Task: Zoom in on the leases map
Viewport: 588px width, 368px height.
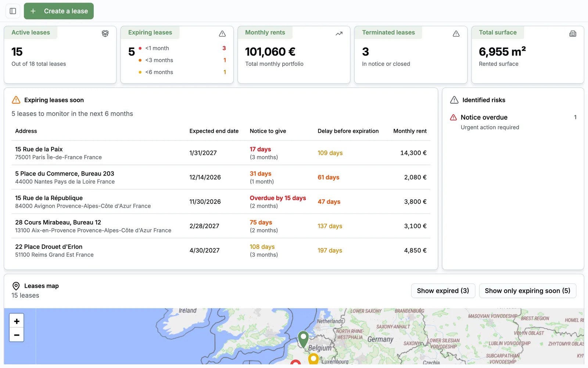Action: [x=17, y=321]
